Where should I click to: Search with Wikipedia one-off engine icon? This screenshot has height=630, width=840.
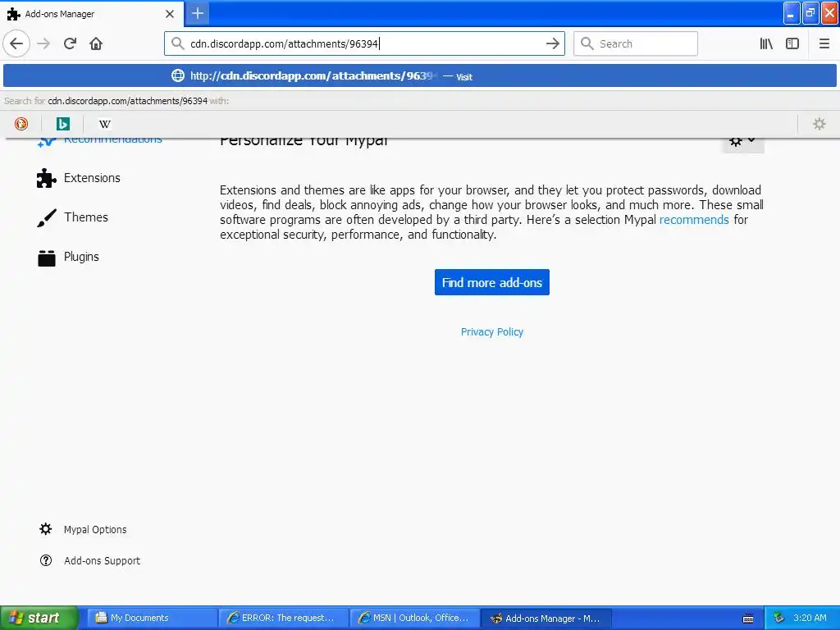point(104,124)
